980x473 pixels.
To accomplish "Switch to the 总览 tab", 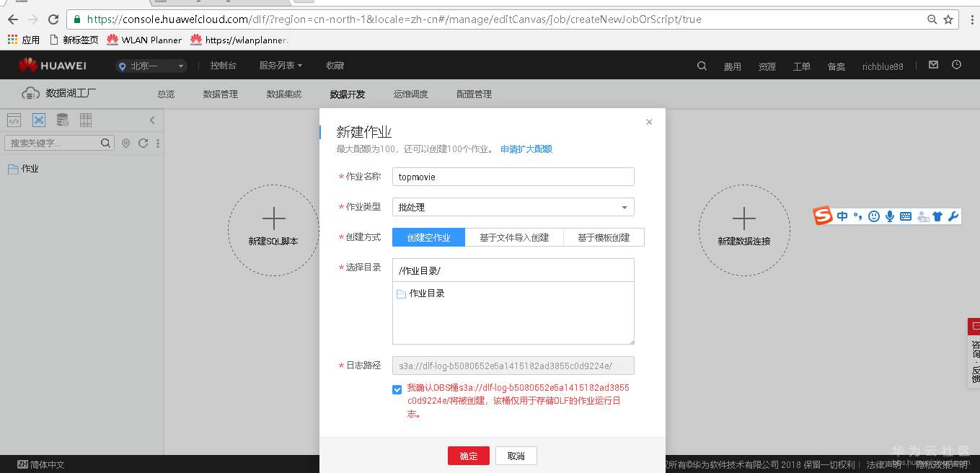I will coord(166,94).
